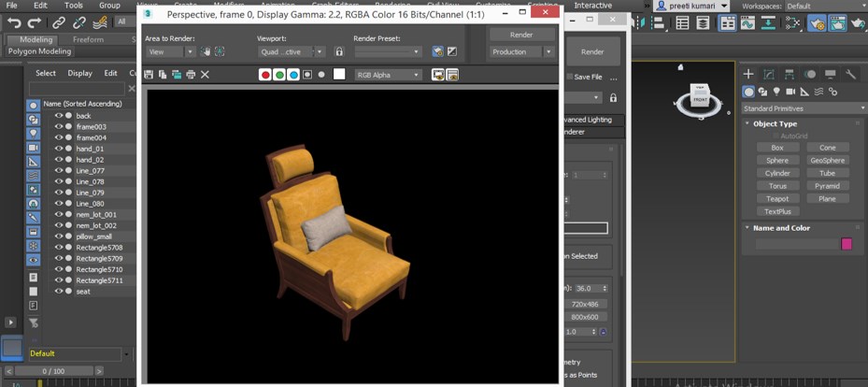868x387 pixels.
Task: Open the Create tab plus icon in command panel
Action: pyautogui.click(x=748, y=74)
